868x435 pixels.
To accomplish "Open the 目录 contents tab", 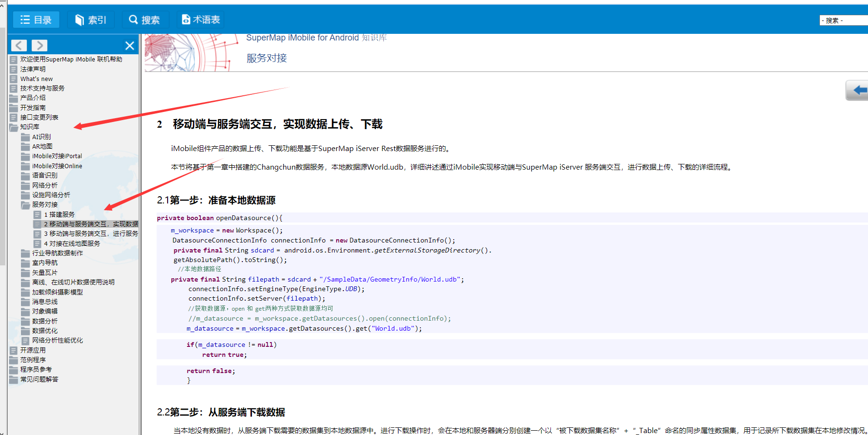I will [x=36, y=20].
